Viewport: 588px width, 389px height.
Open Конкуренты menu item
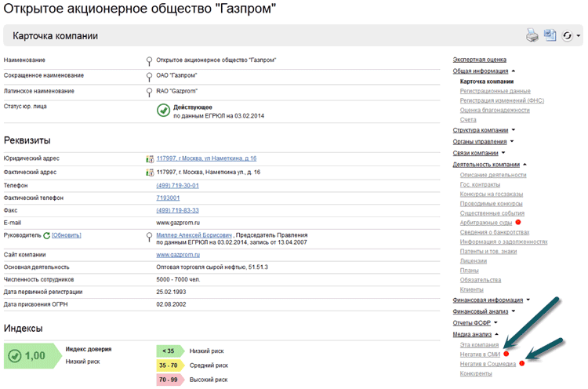pos(476,373)
